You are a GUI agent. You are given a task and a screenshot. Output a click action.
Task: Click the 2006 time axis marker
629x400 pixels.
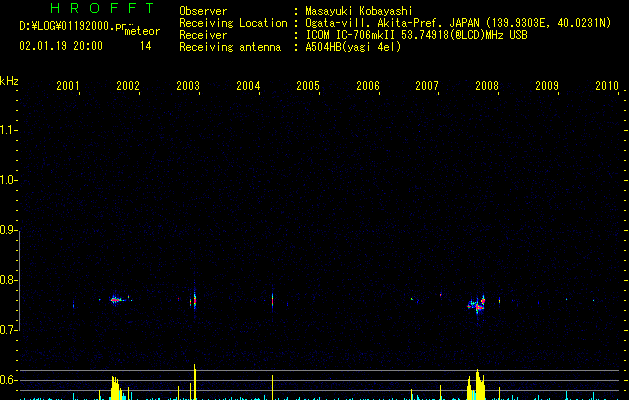[x=368, y=85]
